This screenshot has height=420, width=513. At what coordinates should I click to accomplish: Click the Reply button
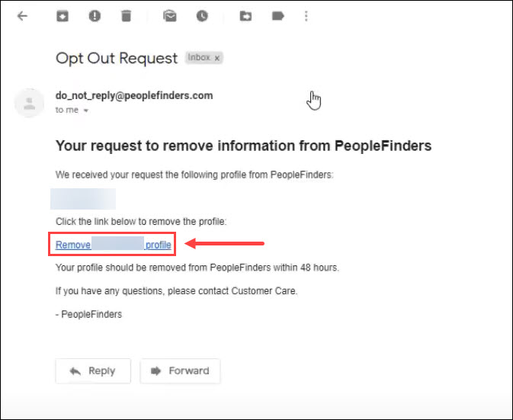pos(93,371)
